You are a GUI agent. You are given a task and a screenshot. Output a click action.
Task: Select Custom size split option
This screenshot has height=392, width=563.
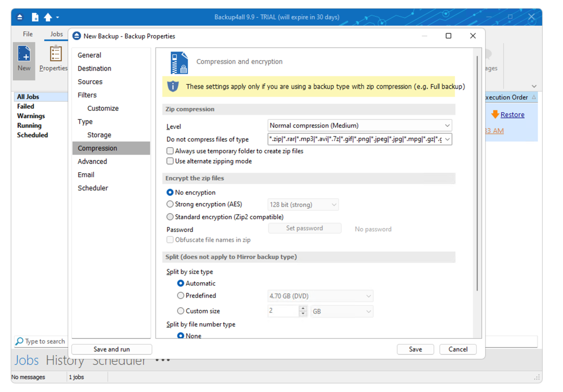[x=181, y=311]
